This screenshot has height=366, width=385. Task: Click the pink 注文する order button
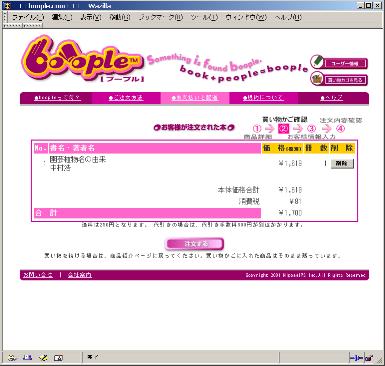tap(194, 244)
